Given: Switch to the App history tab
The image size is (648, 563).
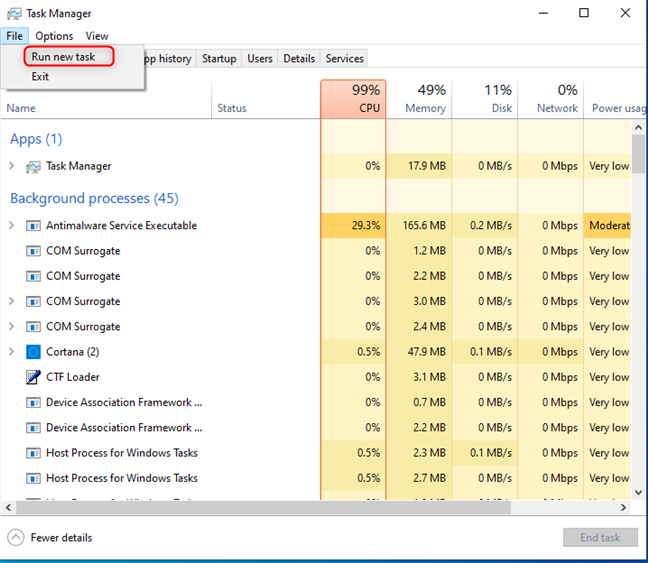Looking at the screenshot, I should pyautogui.click(x=169, y=59).
